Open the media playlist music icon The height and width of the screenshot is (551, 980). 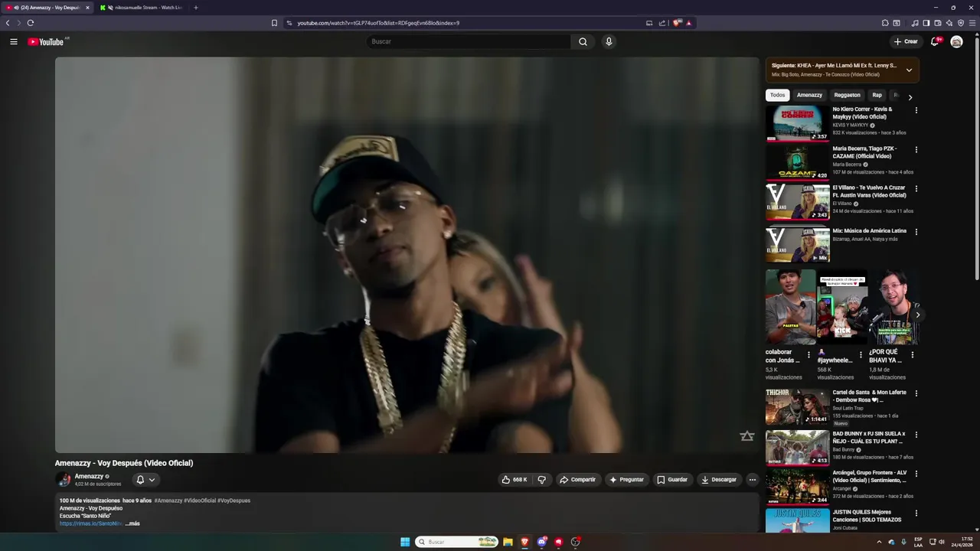click(915, 23)
